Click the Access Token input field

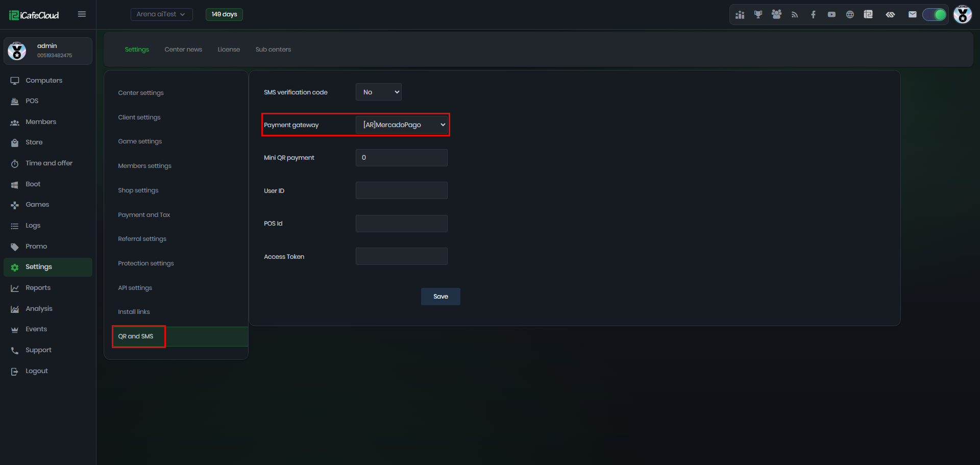(402, 256)
